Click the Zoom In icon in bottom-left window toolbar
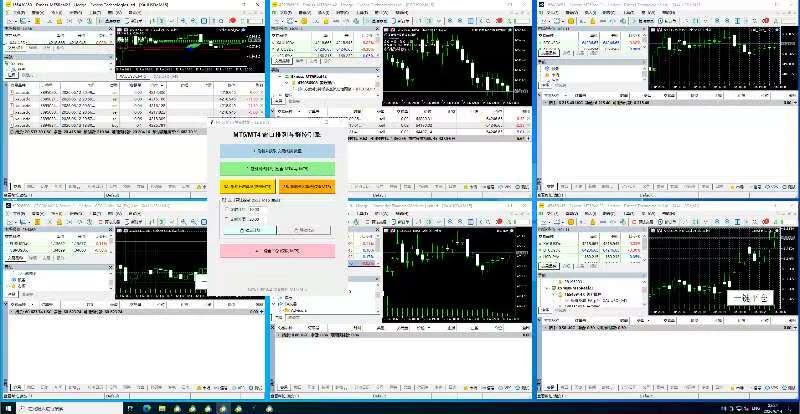This screenshot has width=800, height=414. (x=183, y=222)
